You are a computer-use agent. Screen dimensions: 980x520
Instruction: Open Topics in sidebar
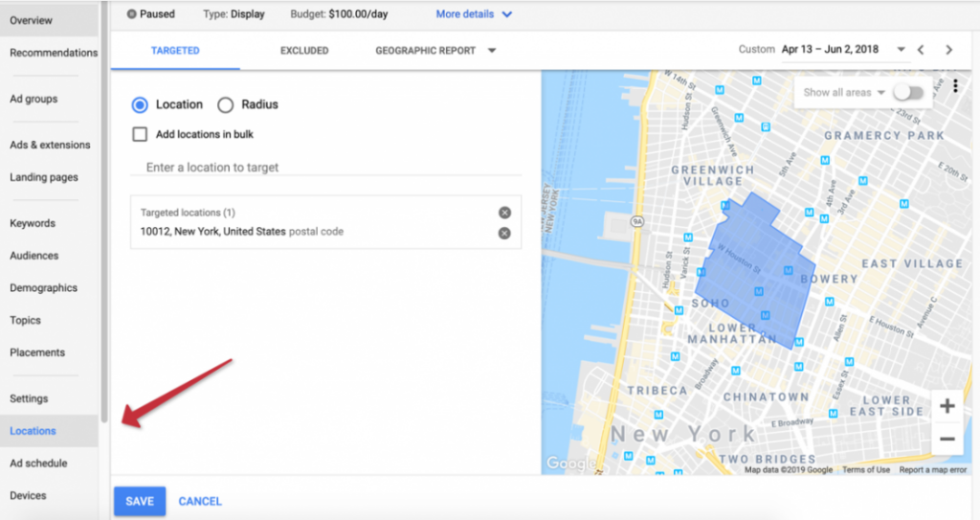25,321
